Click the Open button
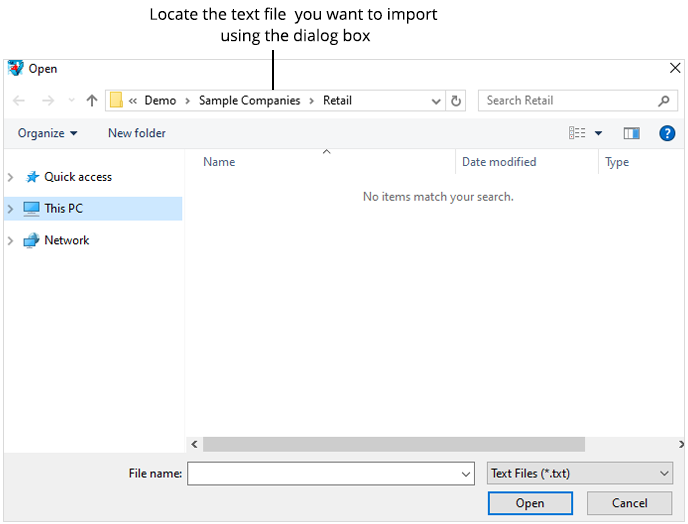This screenshot has width=688, height=524. [530, 503]
